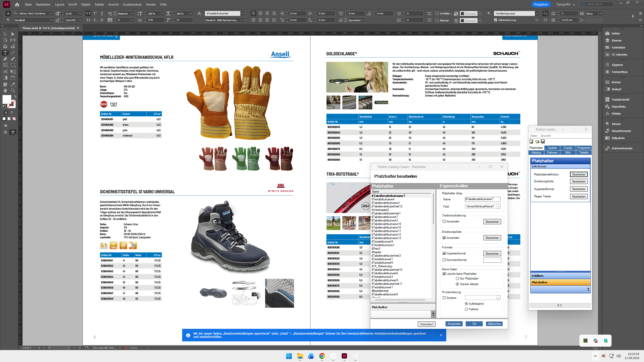
Task: Select the Zoom magnifier tool
Action: click(13, 90)
